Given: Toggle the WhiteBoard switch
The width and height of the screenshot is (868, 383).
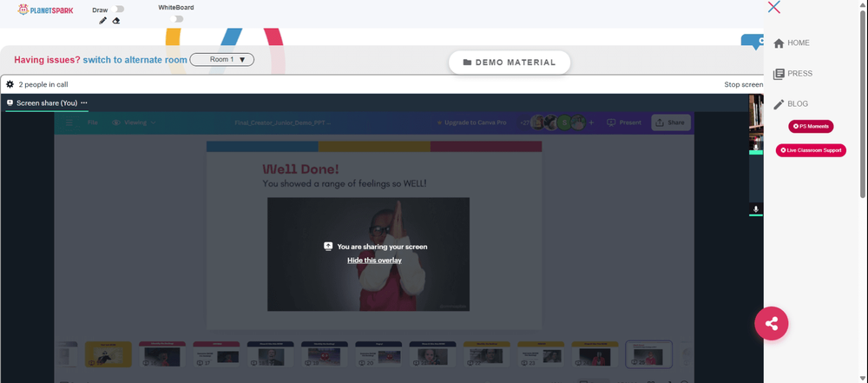Looking at the screenshot, I should click(176, 19).
